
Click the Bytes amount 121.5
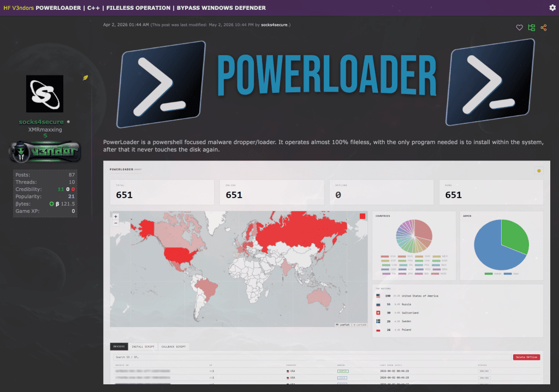(x=68, y=204)
